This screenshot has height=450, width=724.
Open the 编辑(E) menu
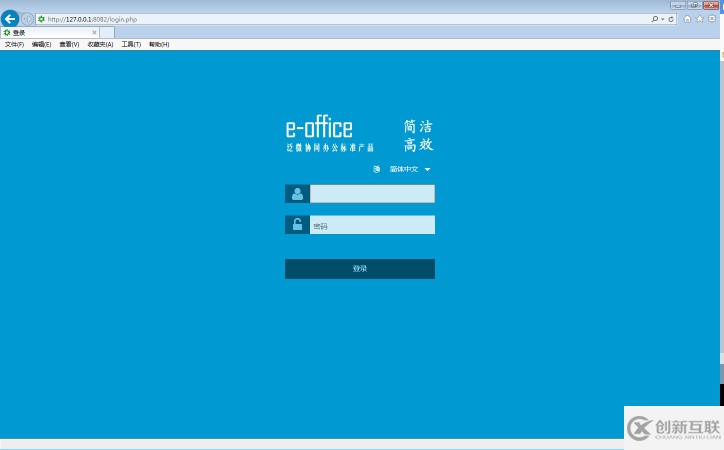pyautogui.click(x=42, y=44)
